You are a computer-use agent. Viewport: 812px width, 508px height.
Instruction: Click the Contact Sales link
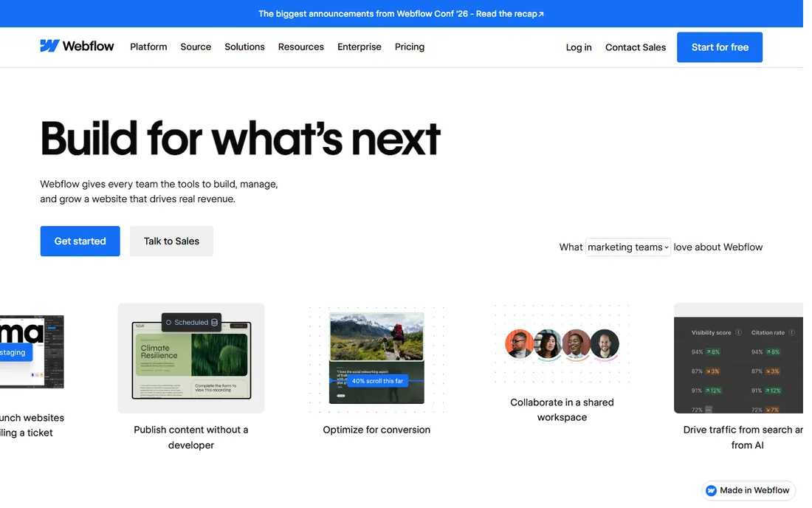point(636,47)
